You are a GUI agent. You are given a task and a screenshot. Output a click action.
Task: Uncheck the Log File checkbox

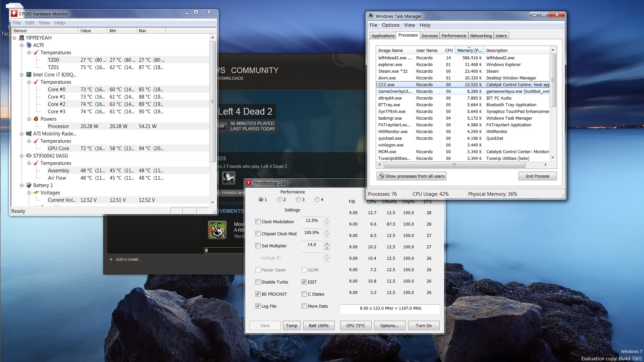point(258,306)
